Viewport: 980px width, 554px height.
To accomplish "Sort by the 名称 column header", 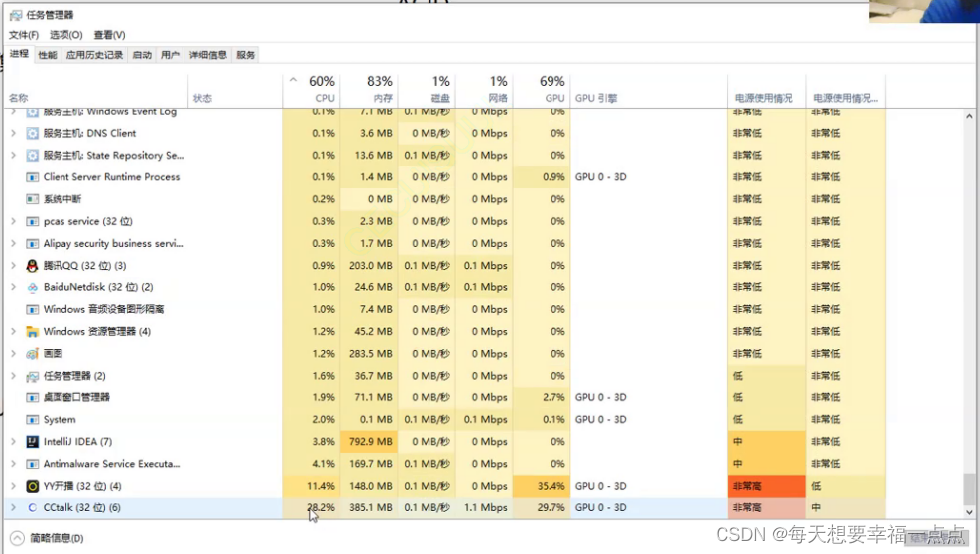I will coord(97,90).
